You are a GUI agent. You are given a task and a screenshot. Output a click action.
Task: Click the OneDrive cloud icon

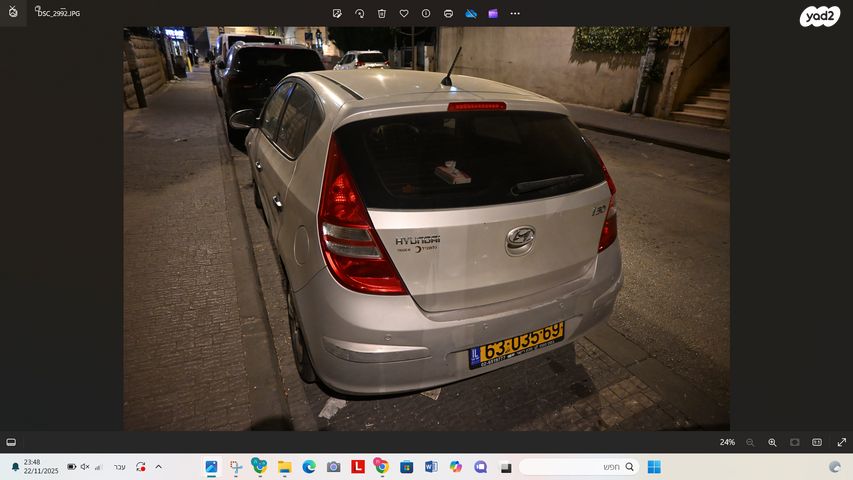pos(471,14)
